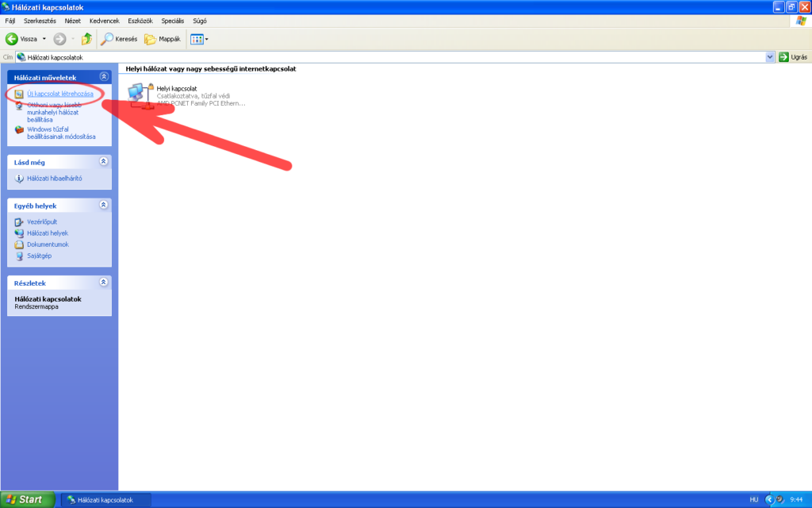Image resolution: width=812 pixels, height=508 pixels.
Task: Open the Vezérlőpult link
Action: click(42, 222)
